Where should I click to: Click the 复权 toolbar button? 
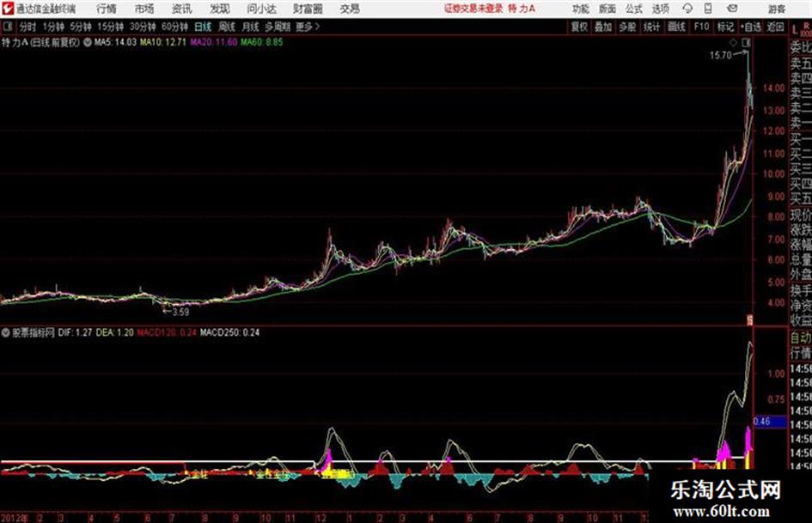coord(579,27)
